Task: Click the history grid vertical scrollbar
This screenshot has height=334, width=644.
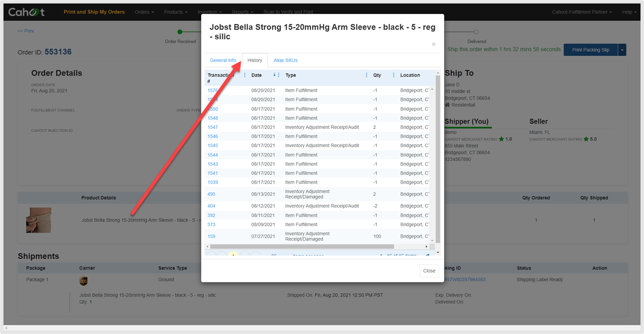Action: click(432, 165)
